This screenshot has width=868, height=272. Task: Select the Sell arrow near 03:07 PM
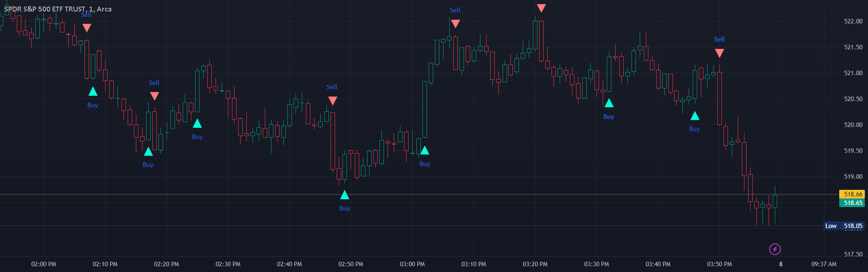(x=455, y=24)
